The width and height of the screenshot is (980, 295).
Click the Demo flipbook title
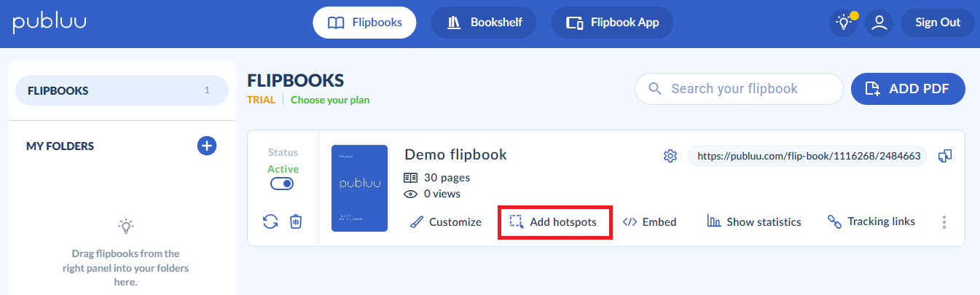455,154
